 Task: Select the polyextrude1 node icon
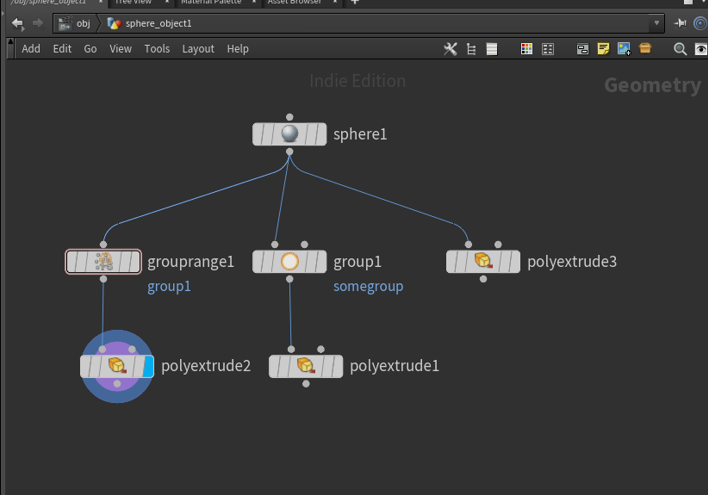[305, 366]
